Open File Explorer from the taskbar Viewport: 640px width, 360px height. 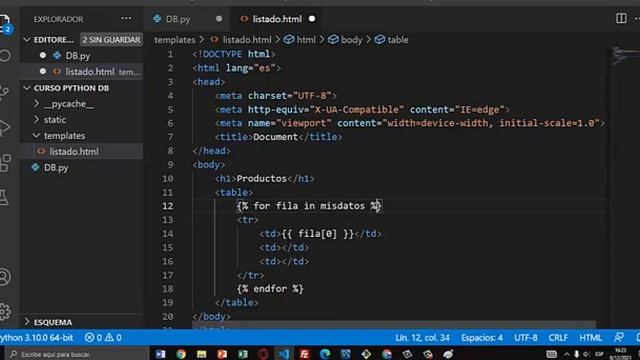click(201, 354)
